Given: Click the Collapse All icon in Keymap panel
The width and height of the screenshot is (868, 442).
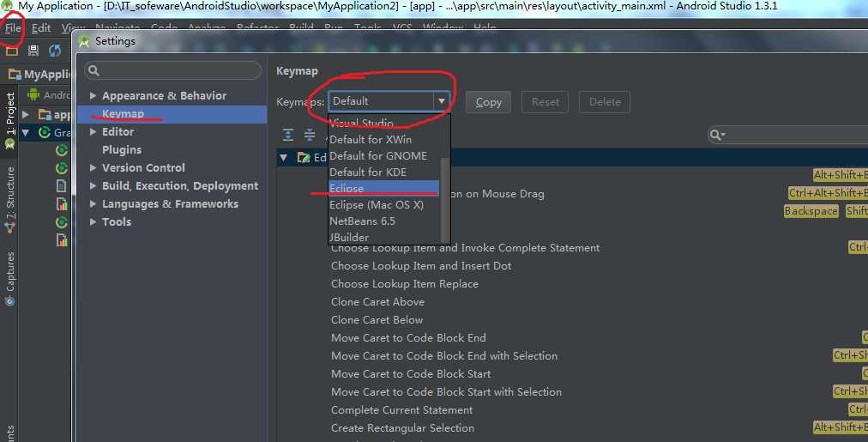Looking at the screenshot, I should (x=310, y=135).
